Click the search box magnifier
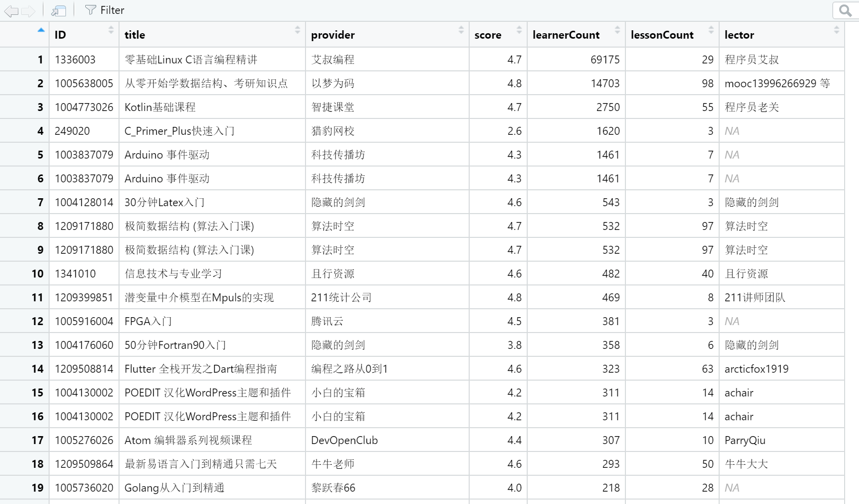 pyautogui.click(x=845, y=10)
